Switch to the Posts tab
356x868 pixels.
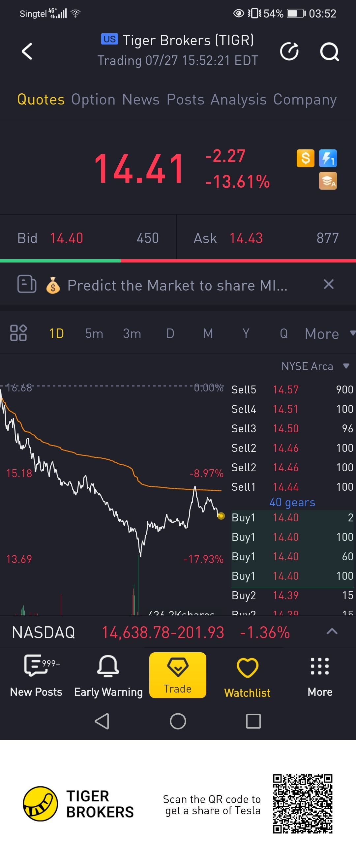(186, 99)
